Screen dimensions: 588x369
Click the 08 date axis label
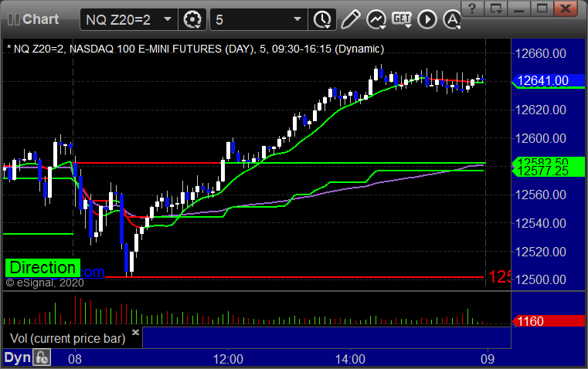[x=75, y=359]
